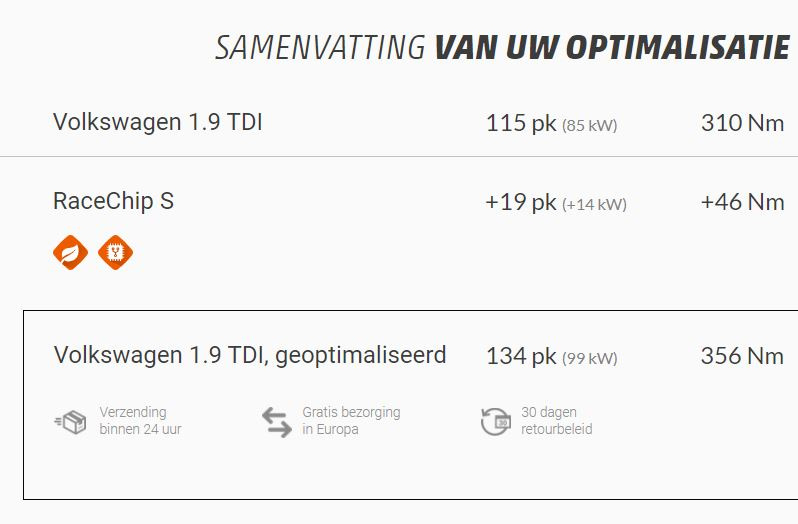Click the 30-day return policy icon
Image resolution: width=798 pixels, height=524 pixels.
496,422
